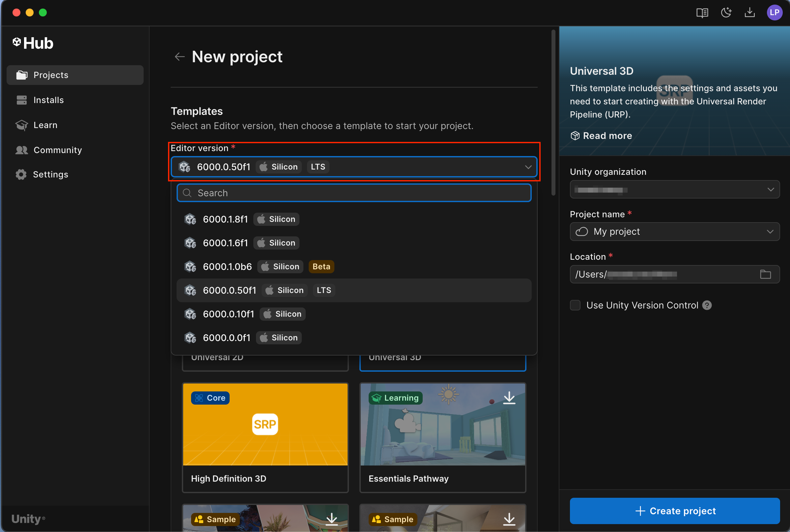Image resolution: width=790 pixels, height=532 pixels.
Task: Open the Project name dropdown
Action: click(770, 232)
